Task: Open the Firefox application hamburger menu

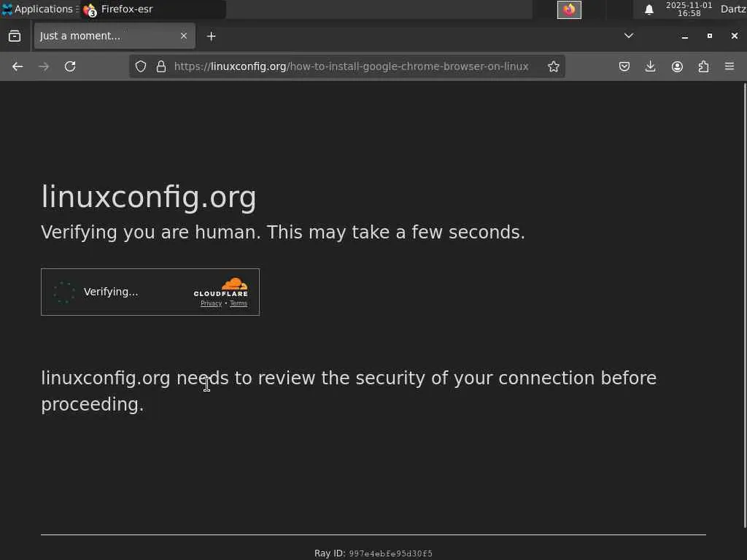Action: click(729, 66)
